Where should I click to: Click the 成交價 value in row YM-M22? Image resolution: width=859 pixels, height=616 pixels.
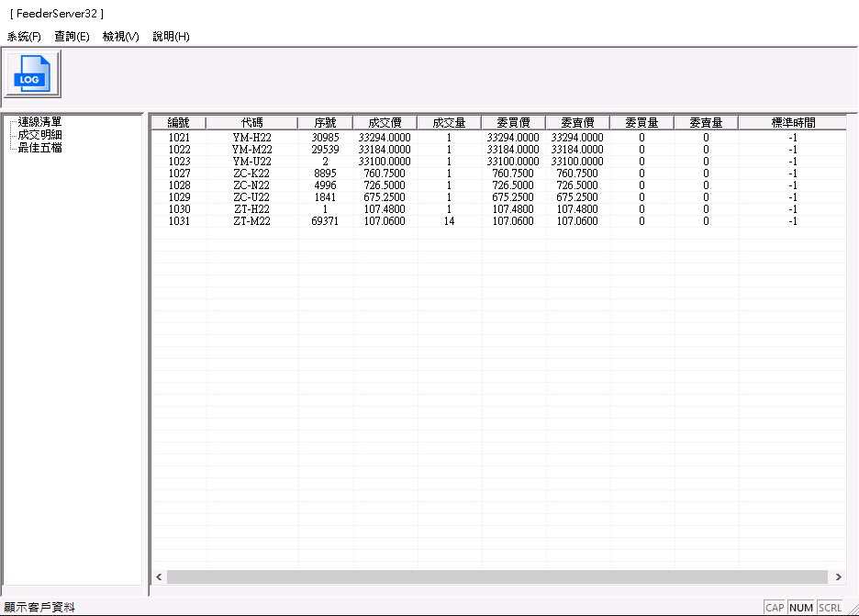point(385,150)
